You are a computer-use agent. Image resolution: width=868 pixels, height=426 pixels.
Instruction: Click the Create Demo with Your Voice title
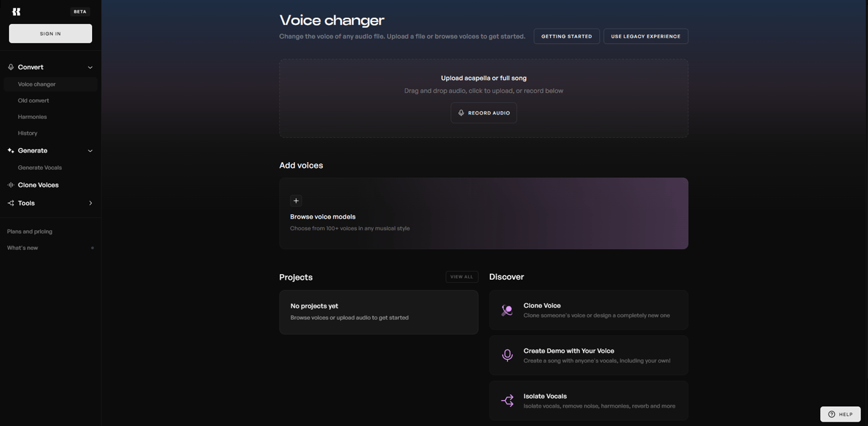click(x=569, y=351)
